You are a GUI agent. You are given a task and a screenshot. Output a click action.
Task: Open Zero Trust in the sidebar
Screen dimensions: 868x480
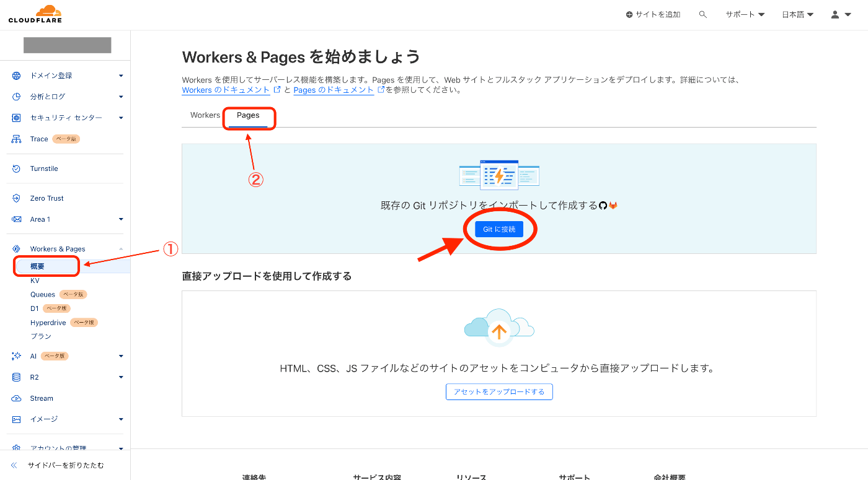(47, 198)
